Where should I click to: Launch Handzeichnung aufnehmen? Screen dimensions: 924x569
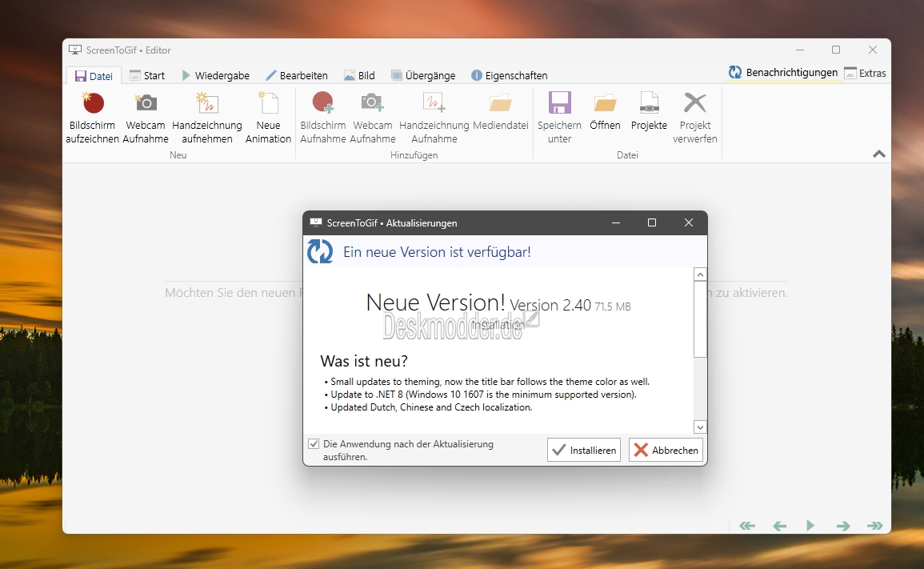click(207, 118)
